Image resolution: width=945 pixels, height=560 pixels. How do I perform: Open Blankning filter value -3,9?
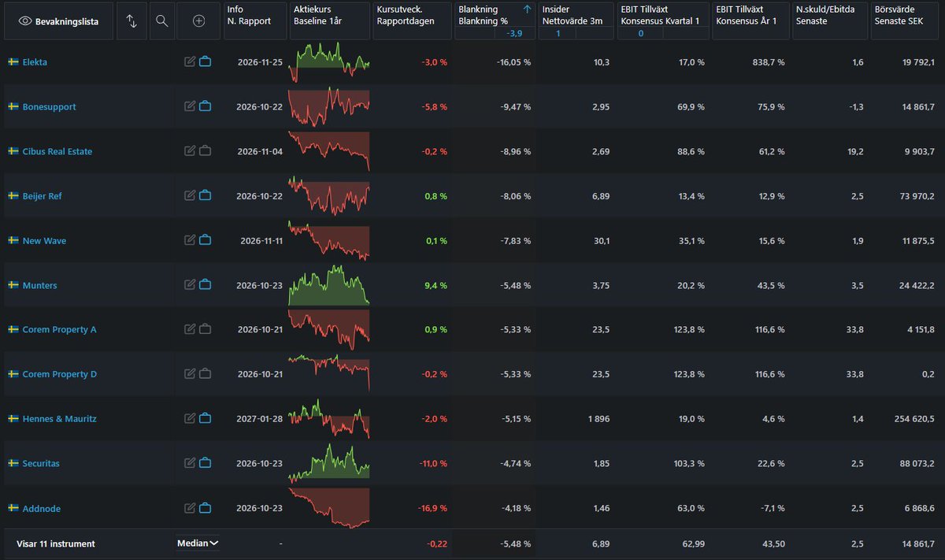pyautogui.click(x=514, y=33)
